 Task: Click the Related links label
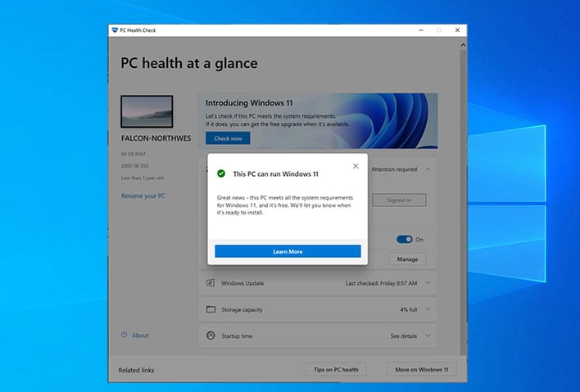136,370
